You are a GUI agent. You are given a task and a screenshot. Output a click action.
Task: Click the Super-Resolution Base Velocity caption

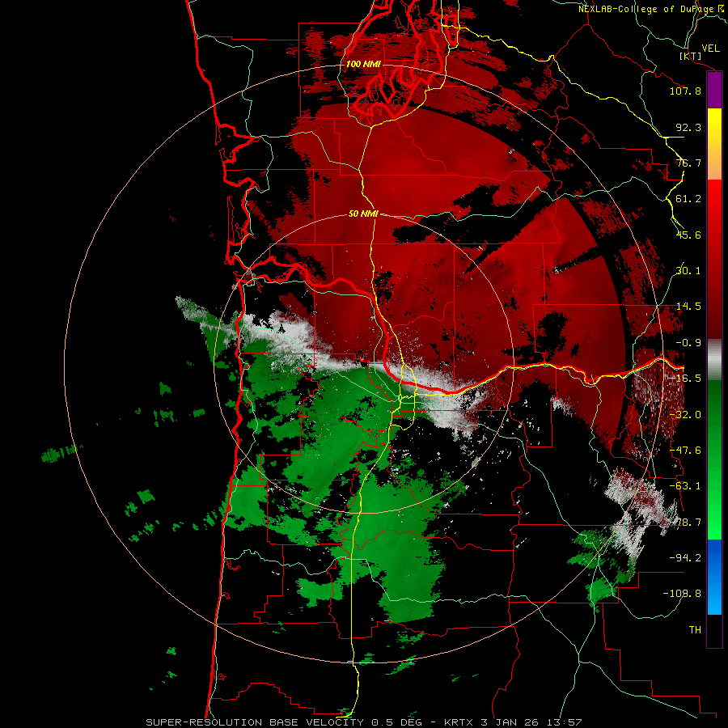[x=363, y=722]
